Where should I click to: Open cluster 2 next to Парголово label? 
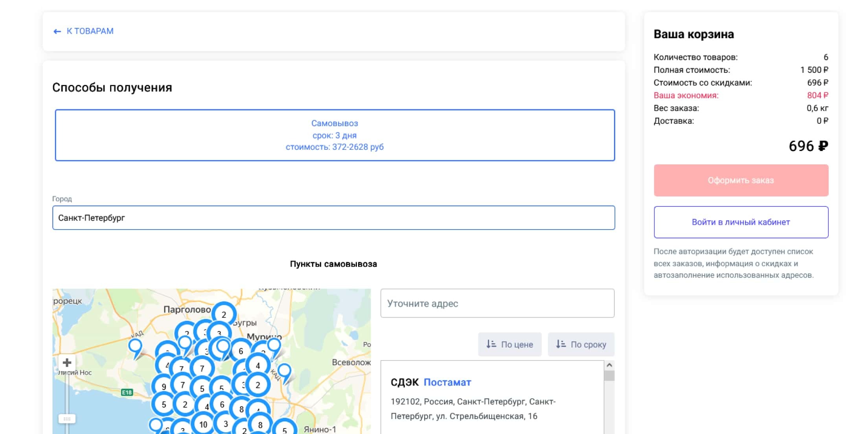coord(224,314)
